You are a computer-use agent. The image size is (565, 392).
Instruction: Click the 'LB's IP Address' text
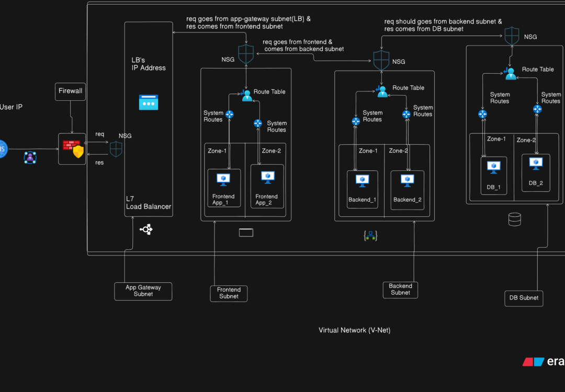[x=149, y=64]
